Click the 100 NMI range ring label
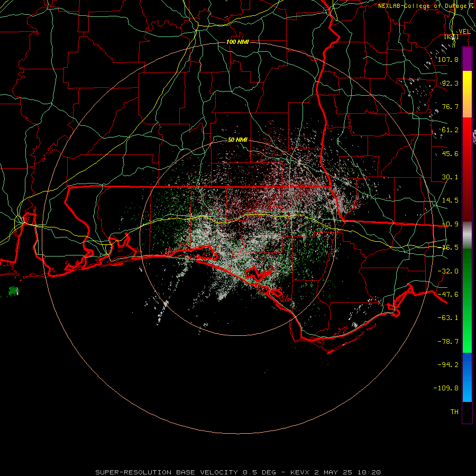 (237, 42)
